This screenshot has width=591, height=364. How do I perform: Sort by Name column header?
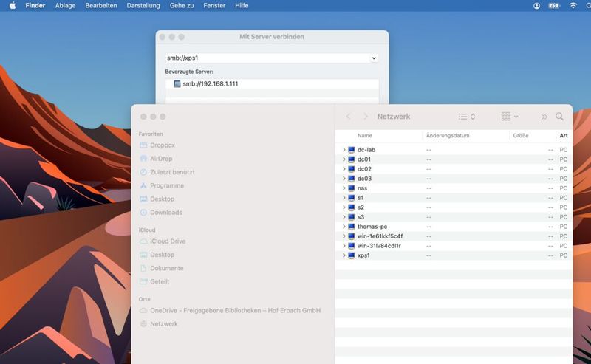[x=364, y=135]
